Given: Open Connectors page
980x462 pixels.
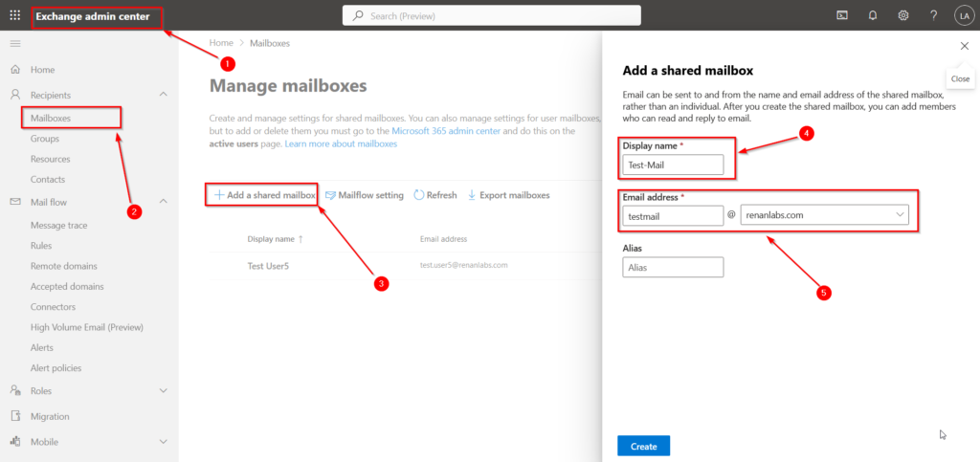Looking at the screenshot, I should pyautogui.click(x=54, y=307).
